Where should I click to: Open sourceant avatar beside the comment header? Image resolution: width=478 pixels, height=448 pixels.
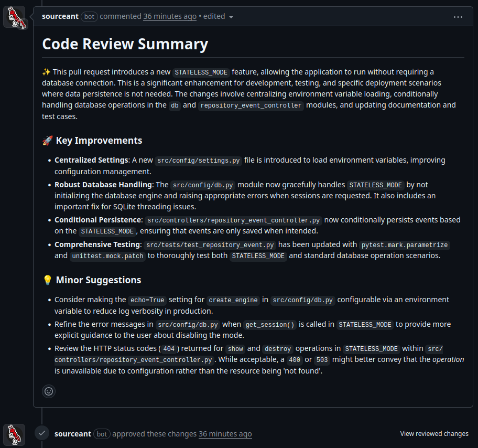(x=14, y=17)
